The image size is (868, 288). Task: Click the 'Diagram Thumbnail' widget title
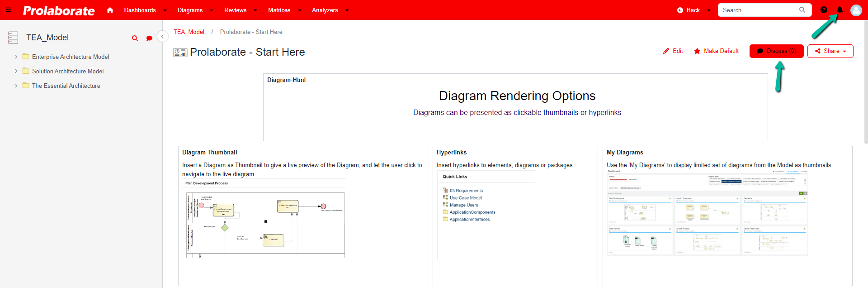[209, 153]
